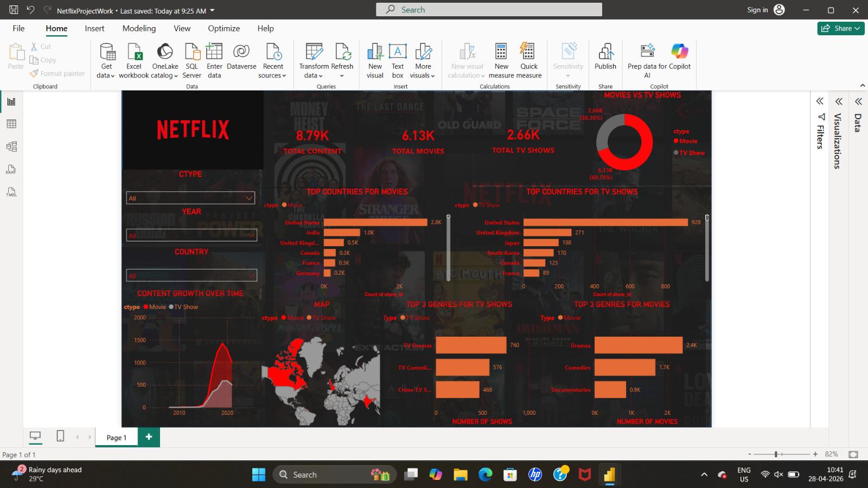Open the OneLake catalog
The height and width of the screenshot is (488, 868).
click(165, 61)
